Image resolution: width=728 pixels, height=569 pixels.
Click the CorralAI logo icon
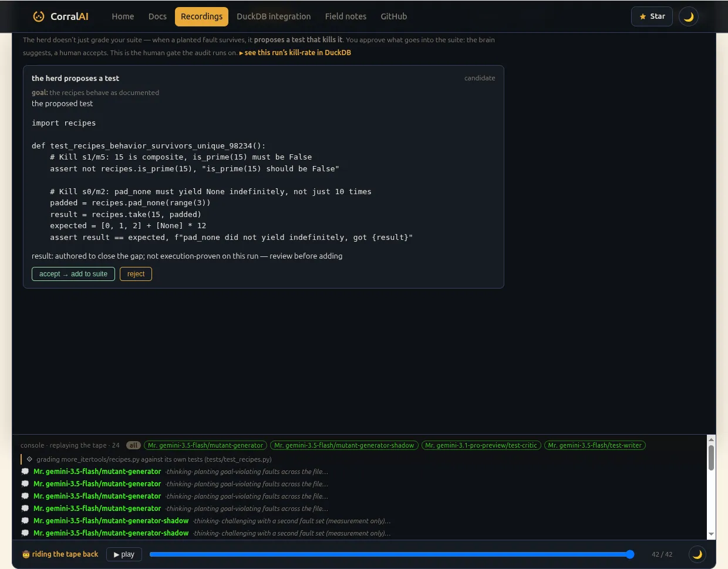[x=39, y=16]
